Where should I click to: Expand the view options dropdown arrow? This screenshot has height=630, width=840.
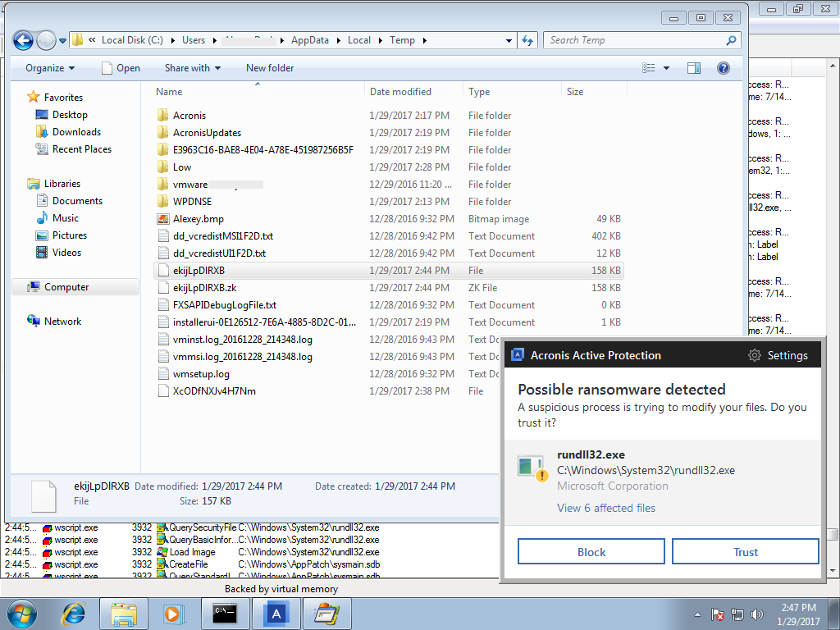[666, 68]
